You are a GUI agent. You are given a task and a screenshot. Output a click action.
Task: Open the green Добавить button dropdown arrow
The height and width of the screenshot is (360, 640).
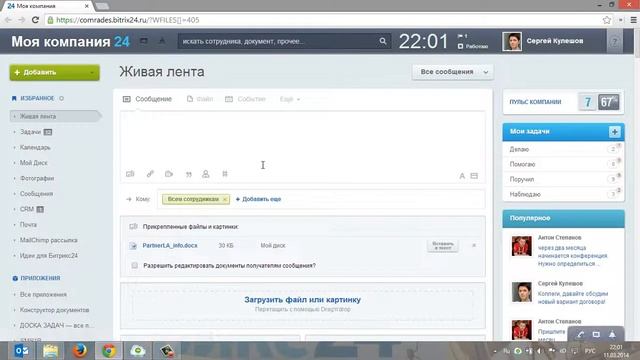pos(92,73)
